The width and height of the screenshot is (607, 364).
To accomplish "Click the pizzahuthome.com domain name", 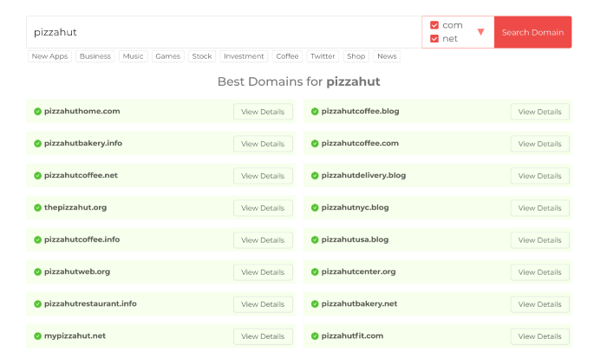I will [82, 112].
